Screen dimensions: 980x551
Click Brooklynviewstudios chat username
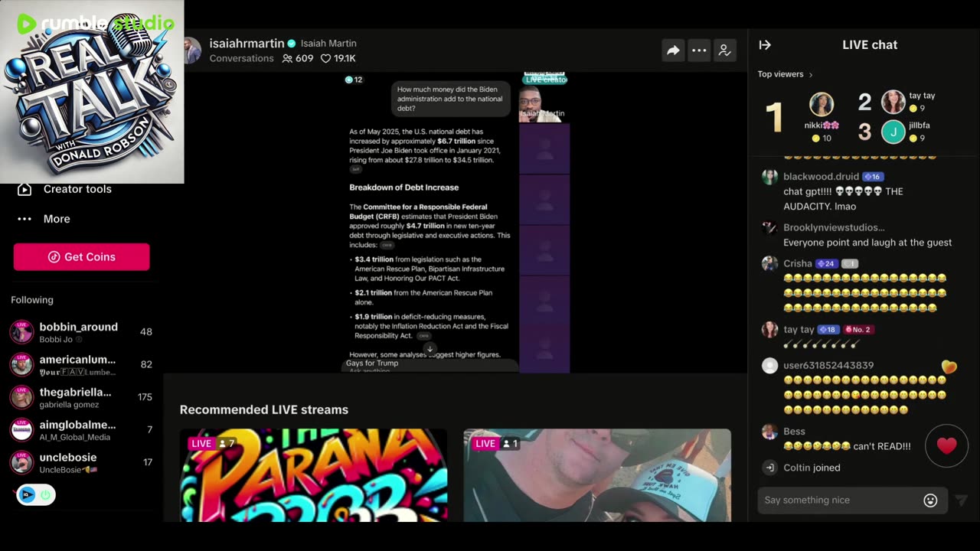(834, 228)
